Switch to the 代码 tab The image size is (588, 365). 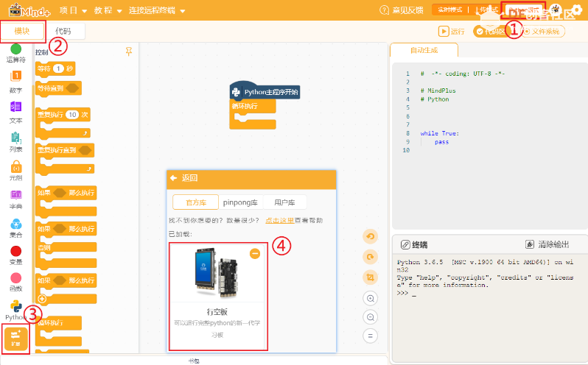point(63,31)
